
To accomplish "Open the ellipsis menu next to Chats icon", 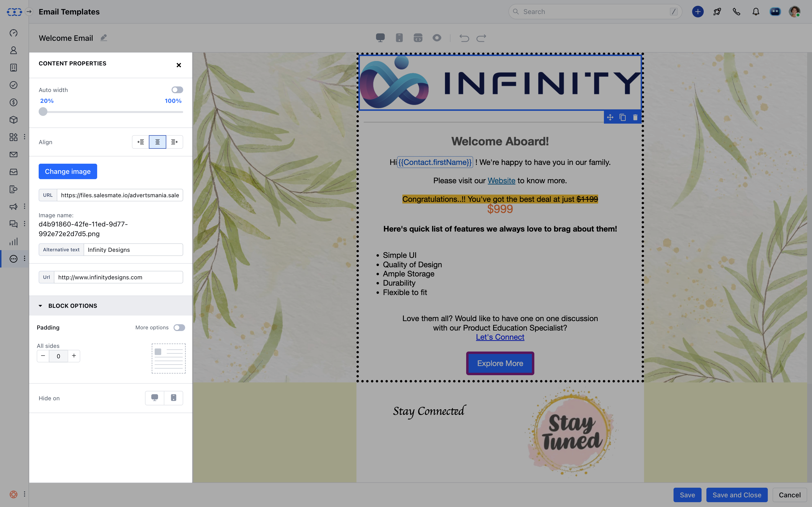I will click(x=24, y=224).
